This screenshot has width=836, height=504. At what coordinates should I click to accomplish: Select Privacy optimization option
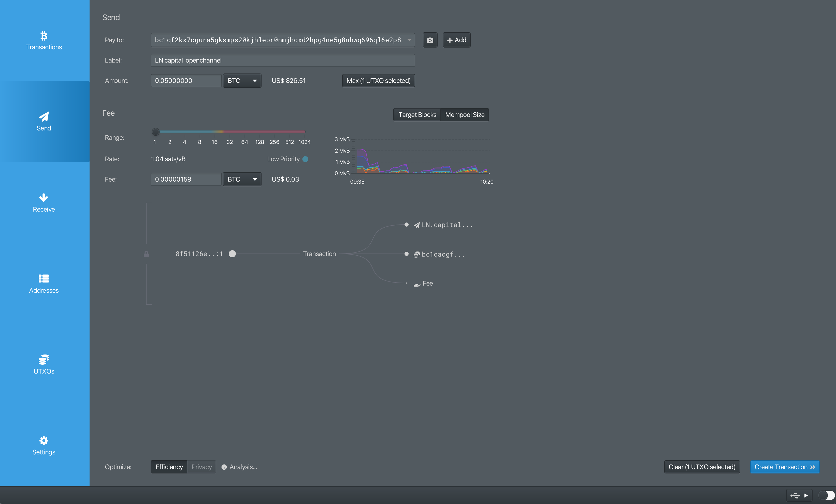201,467
